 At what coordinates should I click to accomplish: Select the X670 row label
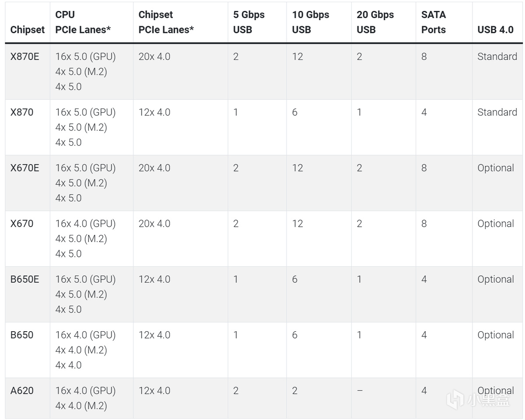pyautogui.click(x=22, y=224)
